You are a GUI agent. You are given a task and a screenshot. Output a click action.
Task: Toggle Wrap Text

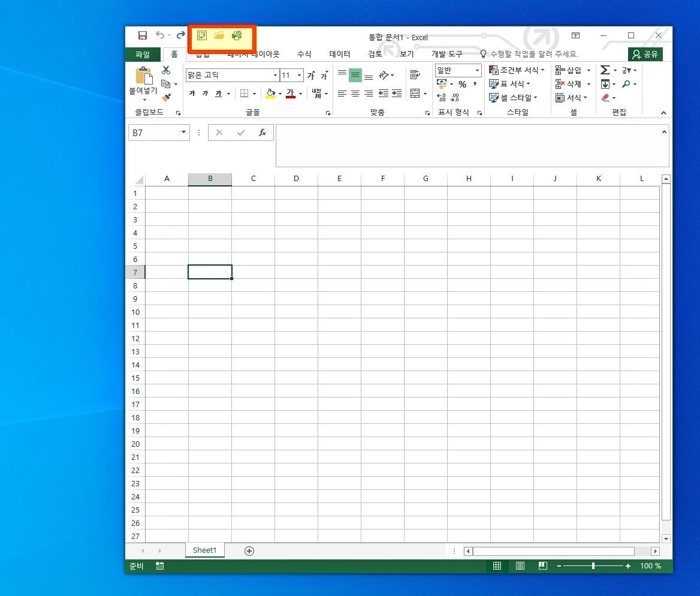(415, 74)
